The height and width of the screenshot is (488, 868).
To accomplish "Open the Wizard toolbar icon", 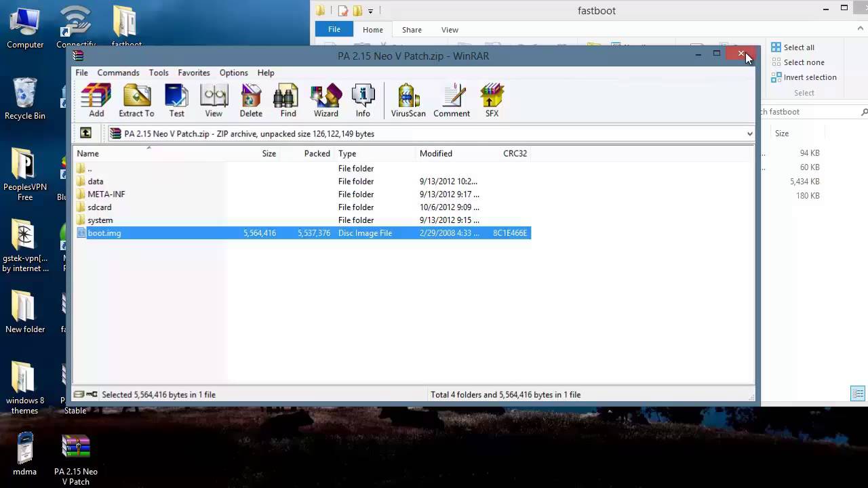I will (x=325, y=100).
